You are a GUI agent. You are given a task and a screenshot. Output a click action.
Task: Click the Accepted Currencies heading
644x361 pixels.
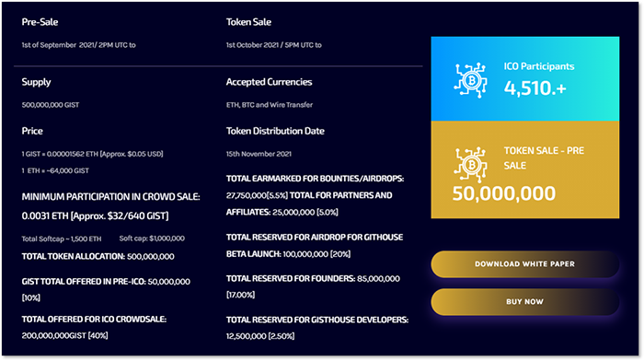point(269,82)
